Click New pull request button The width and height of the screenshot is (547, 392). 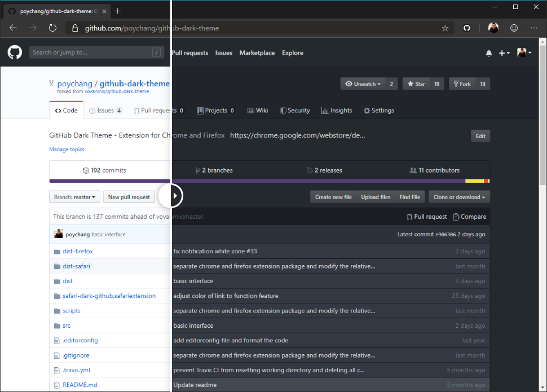pos(129,197)
